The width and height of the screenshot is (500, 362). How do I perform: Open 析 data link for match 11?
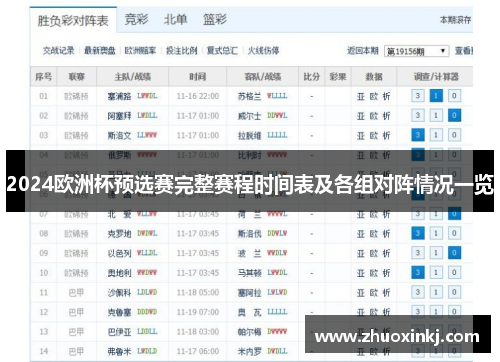pyautogui.click(x=386, y=293)
